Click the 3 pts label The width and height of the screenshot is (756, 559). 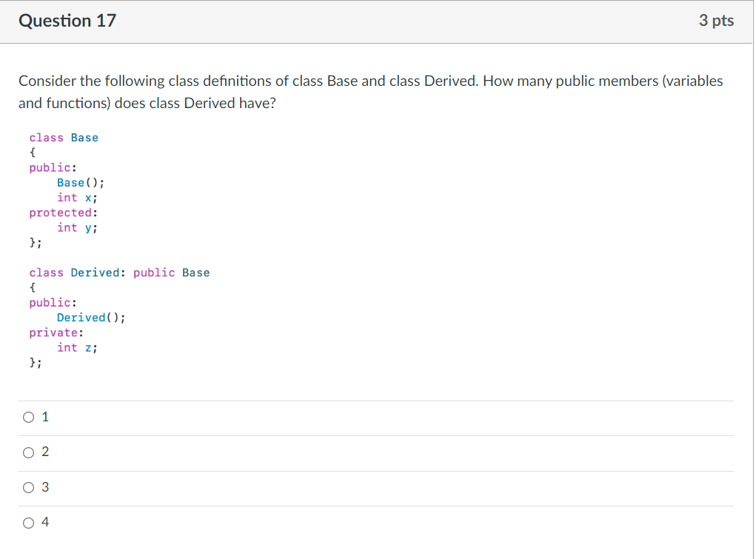[x=716, y=21]
